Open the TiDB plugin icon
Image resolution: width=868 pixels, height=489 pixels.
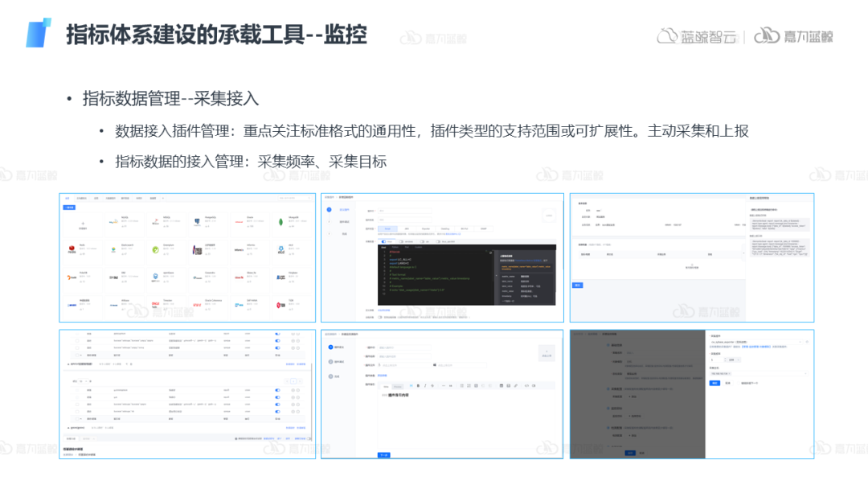tap(280, 305)
